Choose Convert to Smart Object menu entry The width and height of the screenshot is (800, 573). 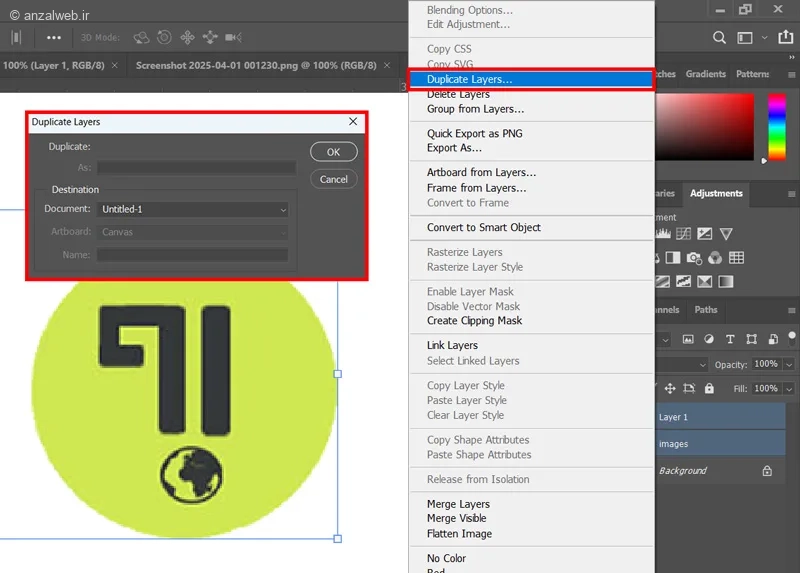(483, 228)
